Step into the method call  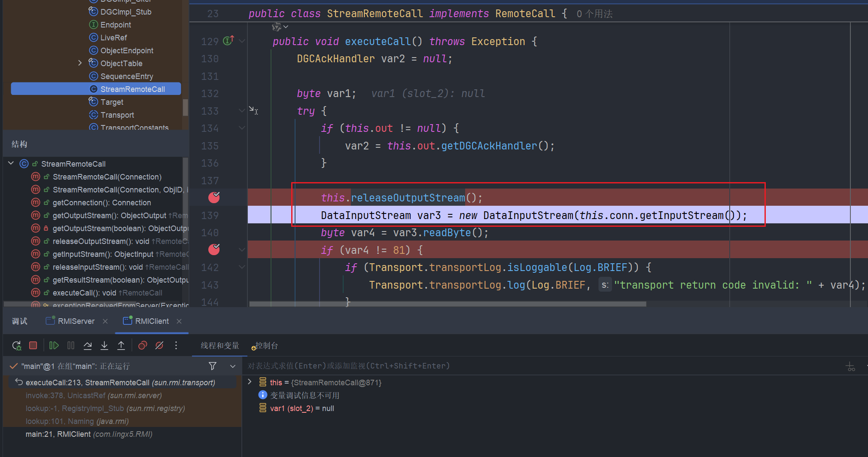pos(104,345)
